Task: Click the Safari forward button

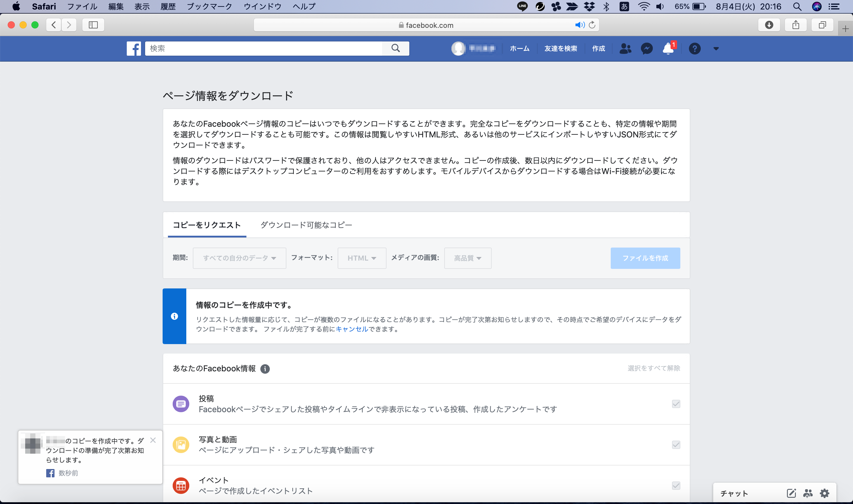Action: click(69, 25)
